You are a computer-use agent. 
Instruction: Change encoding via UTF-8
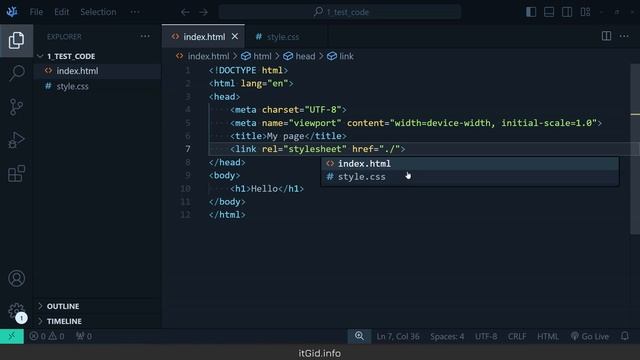(486, 336)
